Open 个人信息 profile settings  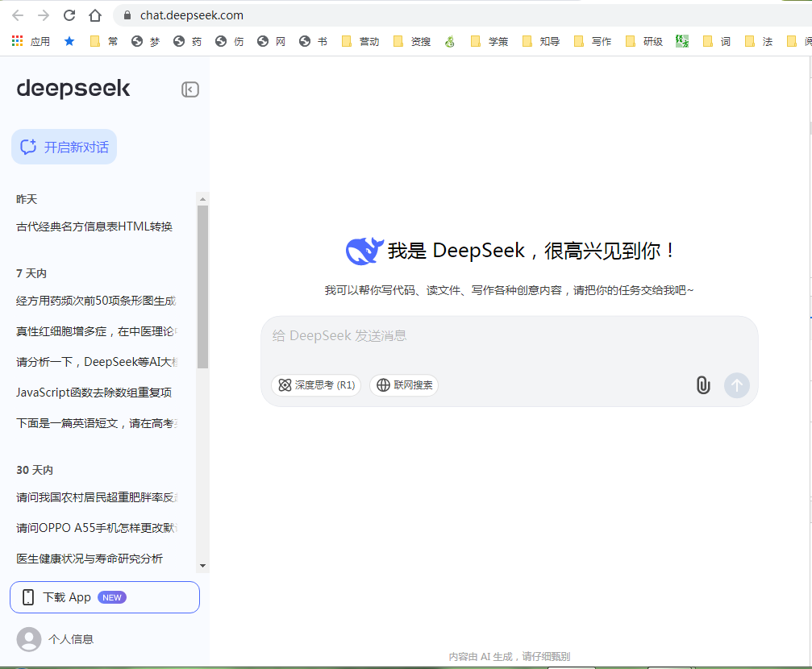(x=71, y=639)
